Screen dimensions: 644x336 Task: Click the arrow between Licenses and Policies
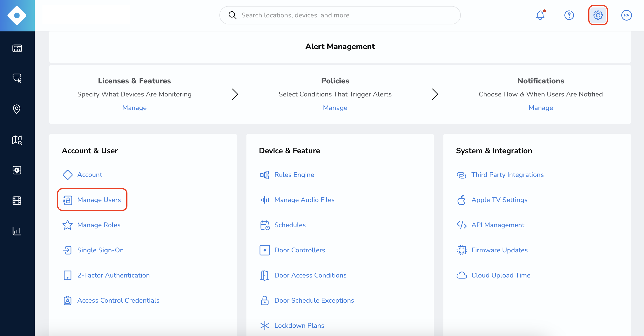coord(235,94)
